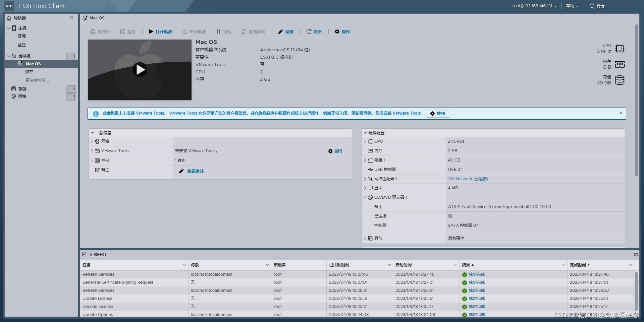The width and height of the screenshot is (644, 322).
Task: Open Monitor under Mac OS VM
Action: click(x=29, y=72)
